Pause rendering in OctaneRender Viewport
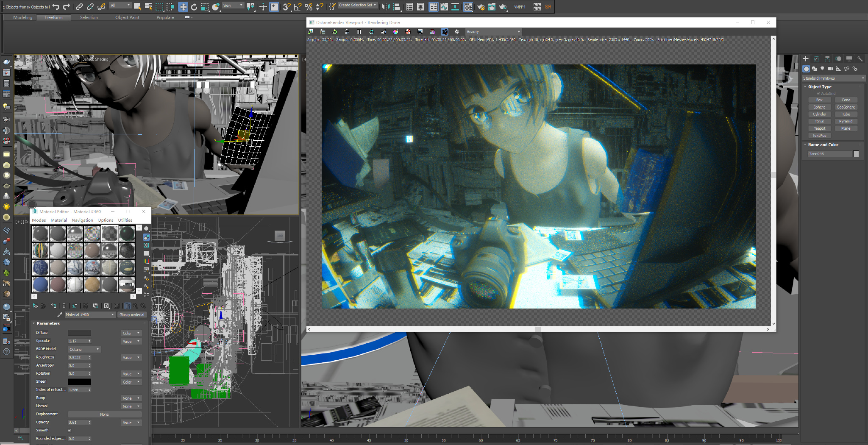 pyautogui.click(x=359, y=32)
